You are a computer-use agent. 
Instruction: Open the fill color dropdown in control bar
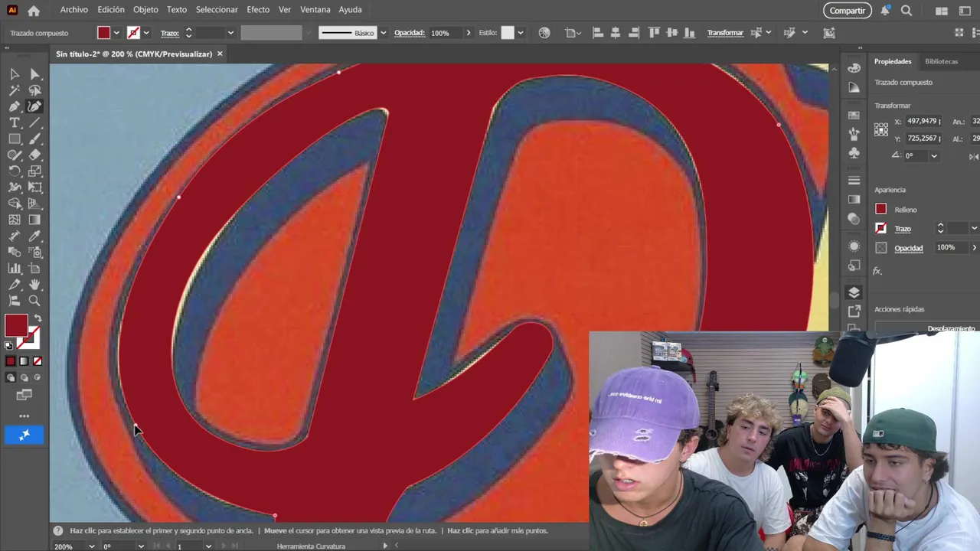[x=116, y=33]
